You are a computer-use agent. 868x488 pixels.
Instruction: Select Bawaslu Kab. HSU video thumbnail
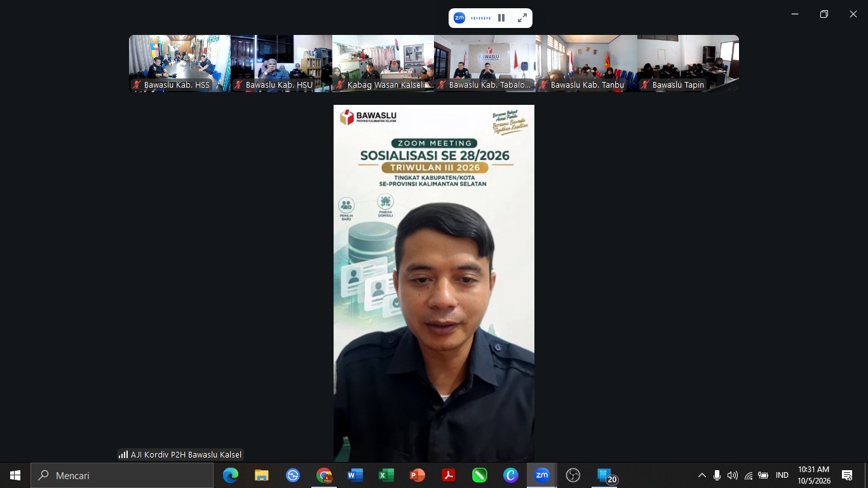[x=281, y=64]
